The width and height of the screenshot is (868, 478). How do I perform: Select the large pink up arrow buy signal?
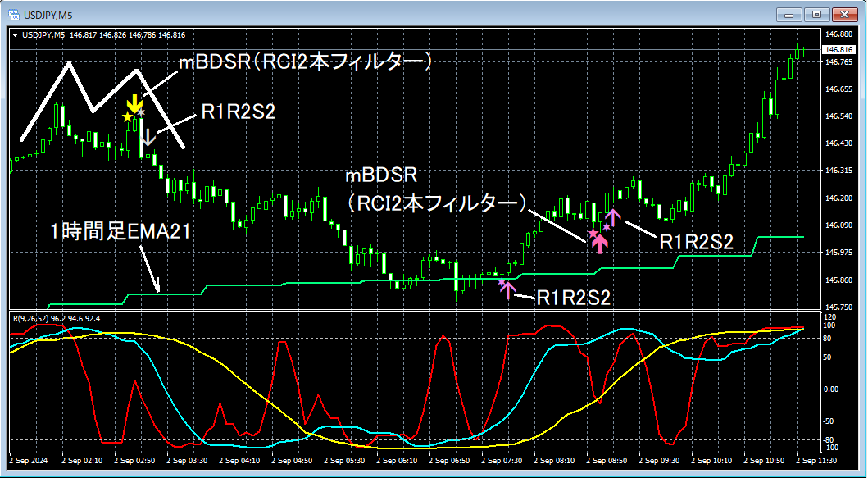tap(601, 244)
